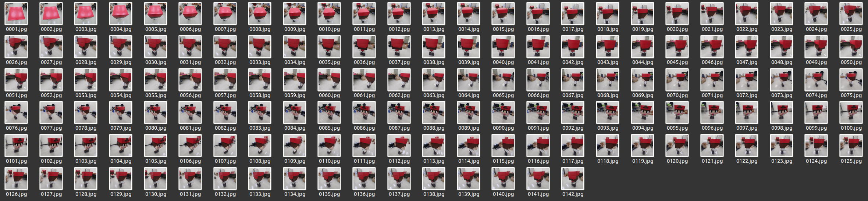Choose the 0094.jpg thumbnail
Image resolution: width=868 pixels, height=201 pixels.
tap(643, 112)
